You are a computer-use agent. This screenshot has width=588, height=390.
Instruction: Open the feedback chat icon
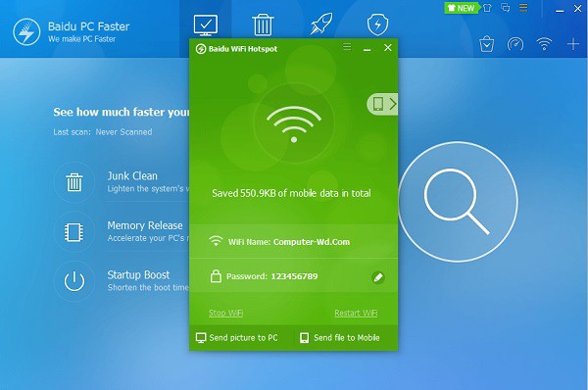tap(506, 8)
